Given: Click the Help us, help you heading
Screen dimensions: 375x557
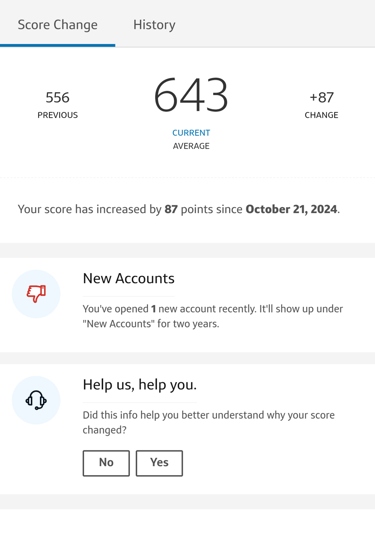Looking at the screenshot, I should pyautogui.click(x=140, y=385).
